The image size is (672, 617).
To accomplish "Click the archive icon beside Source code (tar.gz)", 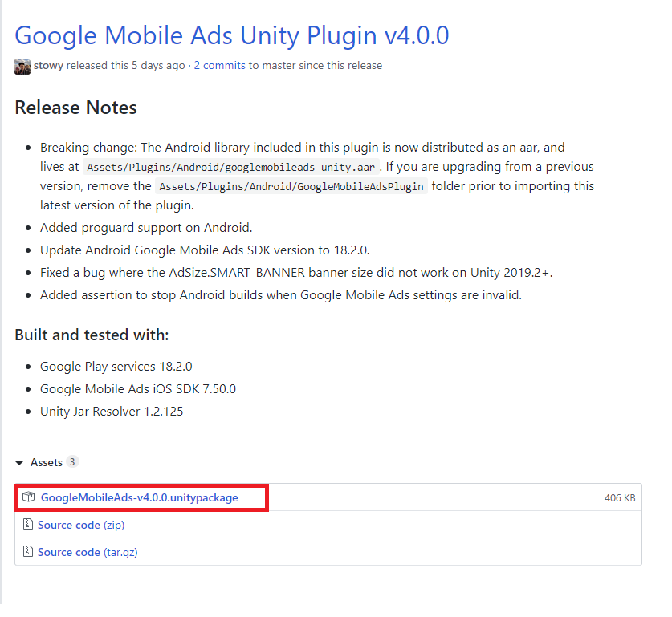I will coord(28,551).
